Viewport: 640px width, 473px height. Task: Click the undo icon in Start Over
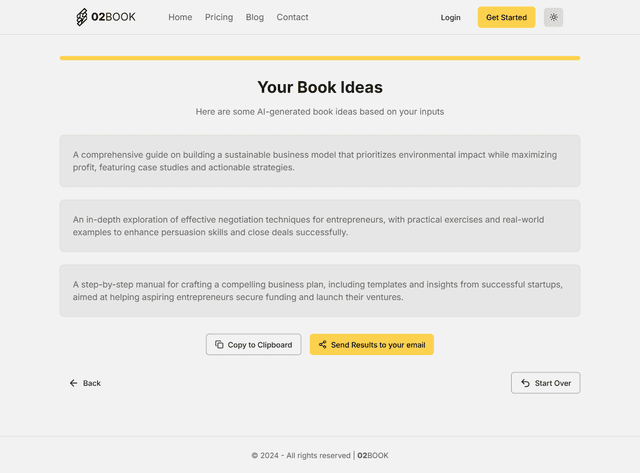click(526, 383)
